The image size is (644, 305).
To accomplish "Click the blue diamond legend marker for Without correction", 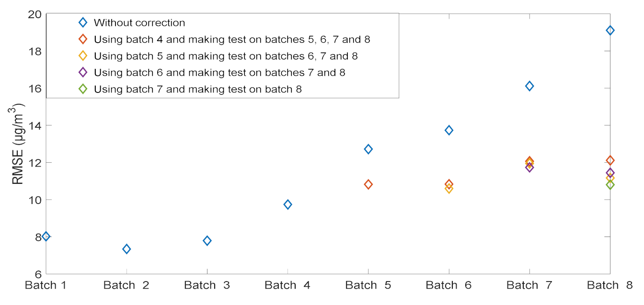I will click(x=83, y=23).
